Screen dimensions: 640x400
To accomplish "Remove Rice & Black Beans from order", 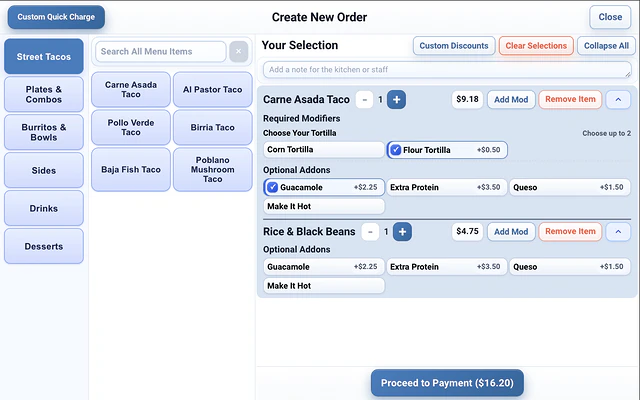I will pyautogui.click(x=570, y=232).
